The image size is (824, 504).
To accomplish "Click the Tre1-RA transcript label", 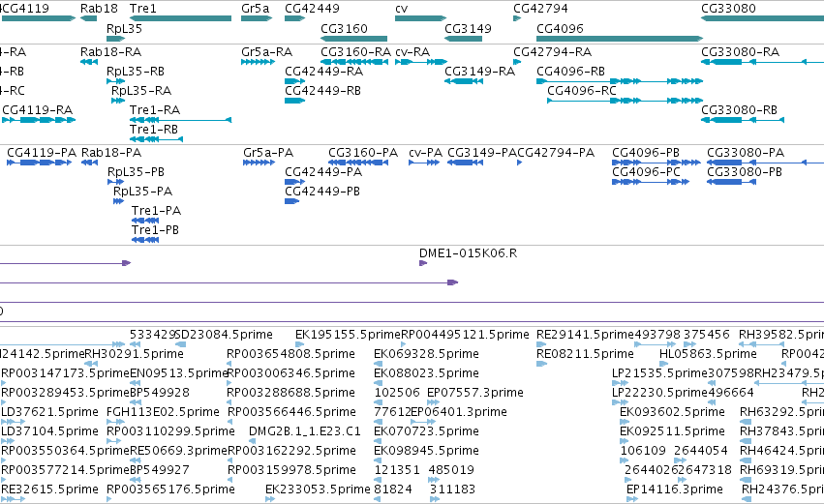I will pos(155,110).
